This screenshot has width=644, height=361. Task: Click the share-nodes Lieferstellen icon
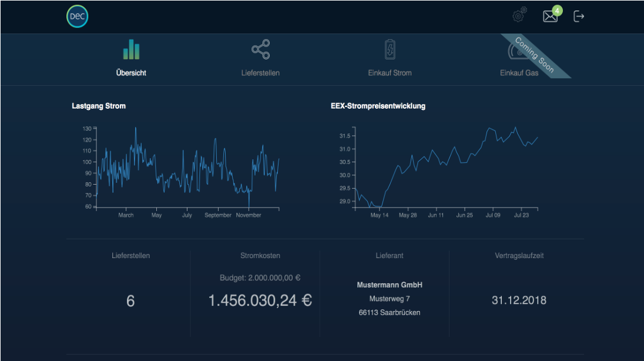[x=260, y=49]
